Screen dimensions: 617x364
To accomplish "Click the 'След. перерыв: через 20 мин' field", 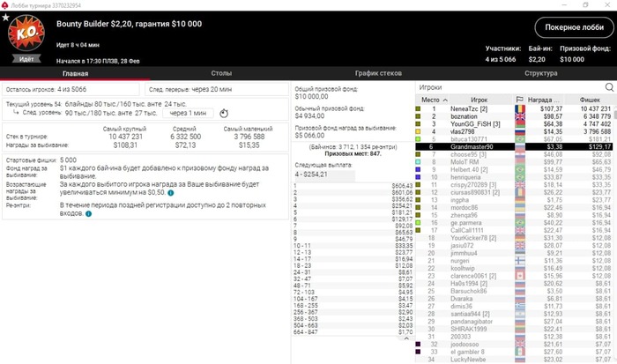I will [x=217, y=89].
